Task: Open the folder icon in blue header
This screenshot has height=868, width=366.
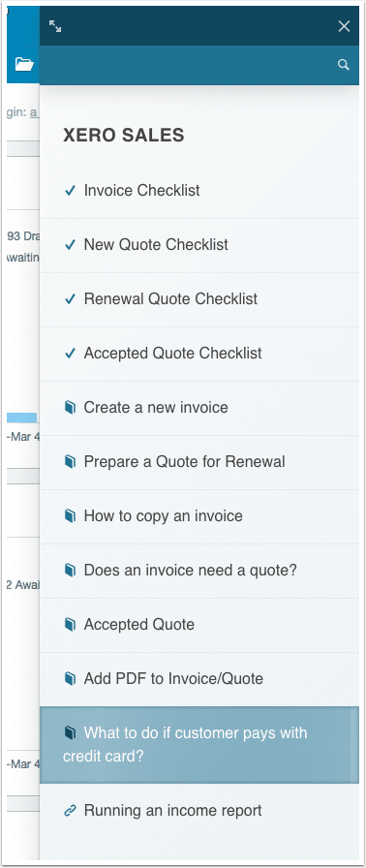Action: pos(24,64)
